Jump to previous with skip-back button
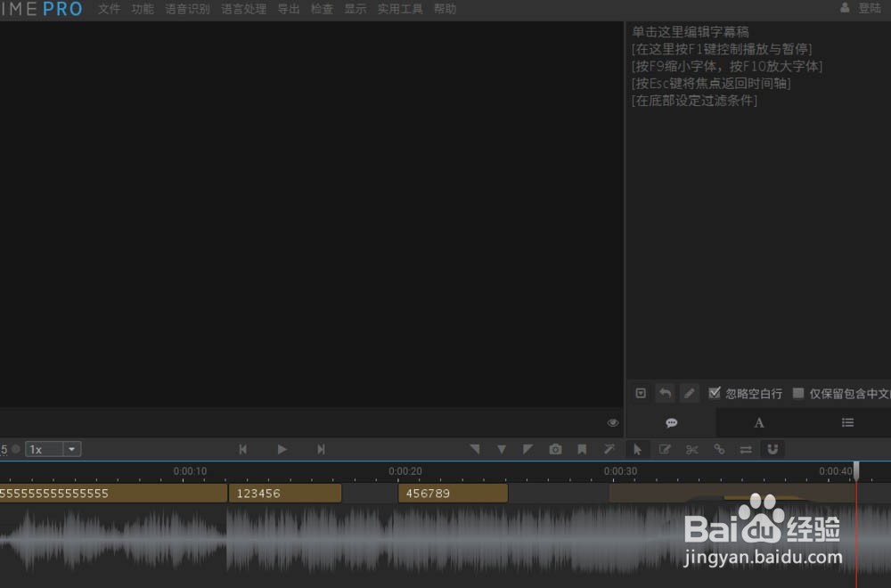Image resolution: width=891 pixels, height=588 pixels. (243, 449)
